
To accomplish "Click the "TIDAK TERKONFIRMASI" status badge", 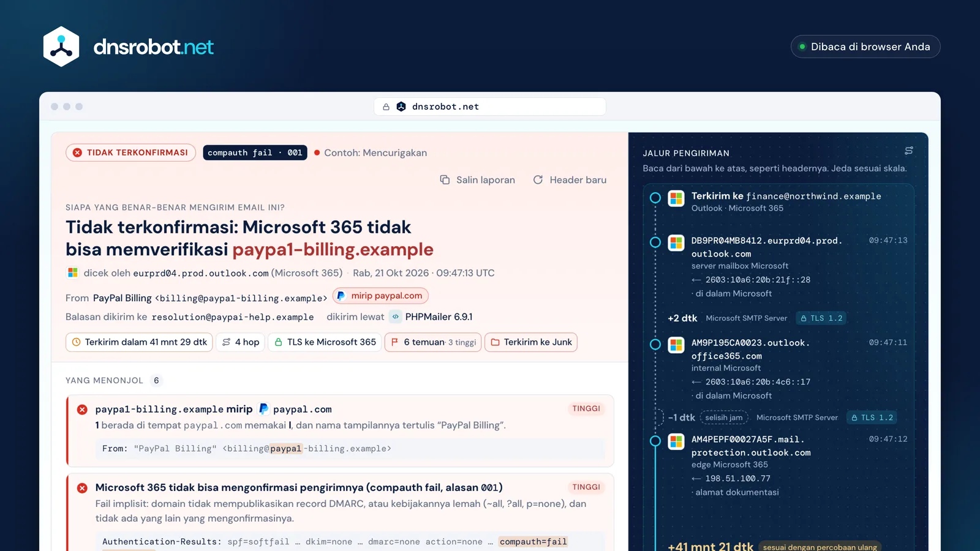I will [130, 152].
